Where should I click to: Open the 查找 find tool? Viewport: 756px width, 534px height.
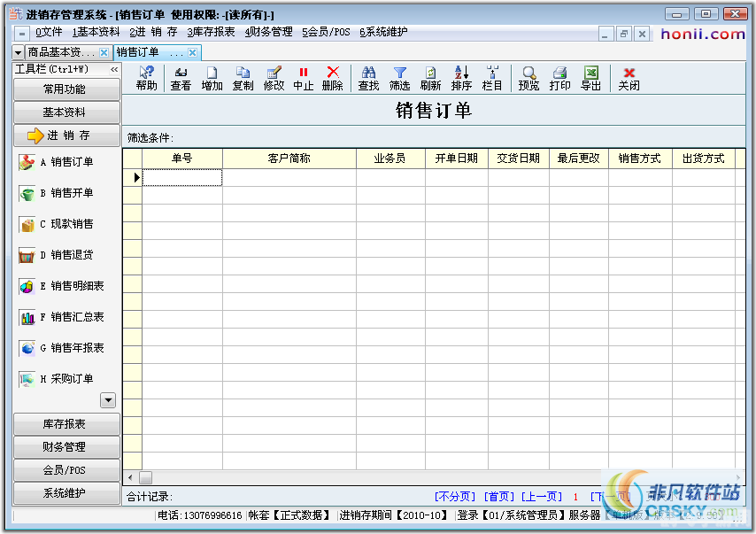pos(368,76)
